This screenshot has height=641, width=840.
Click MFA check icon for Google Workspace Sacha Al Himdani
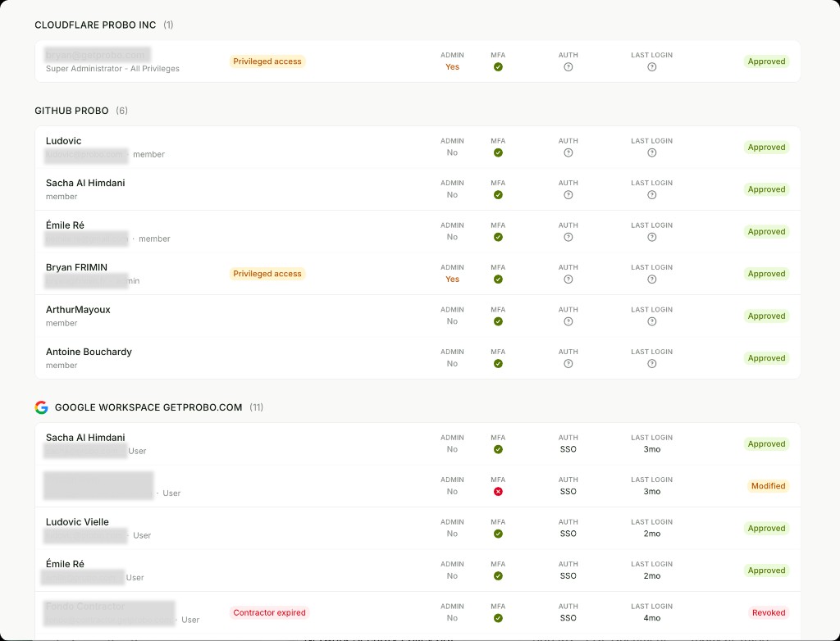click(498, 449)
